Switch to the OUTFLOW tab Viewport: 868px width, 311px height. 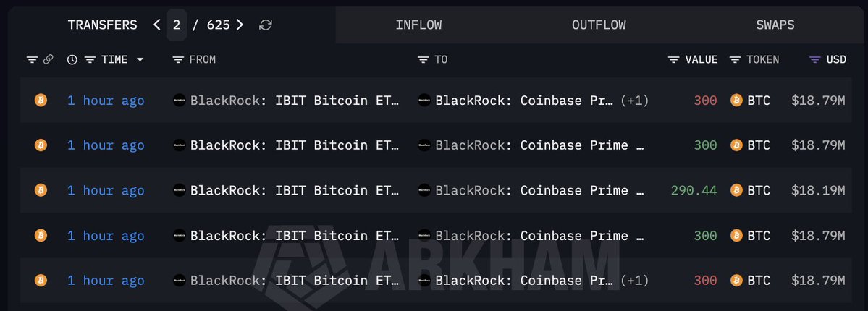[599, 25]
